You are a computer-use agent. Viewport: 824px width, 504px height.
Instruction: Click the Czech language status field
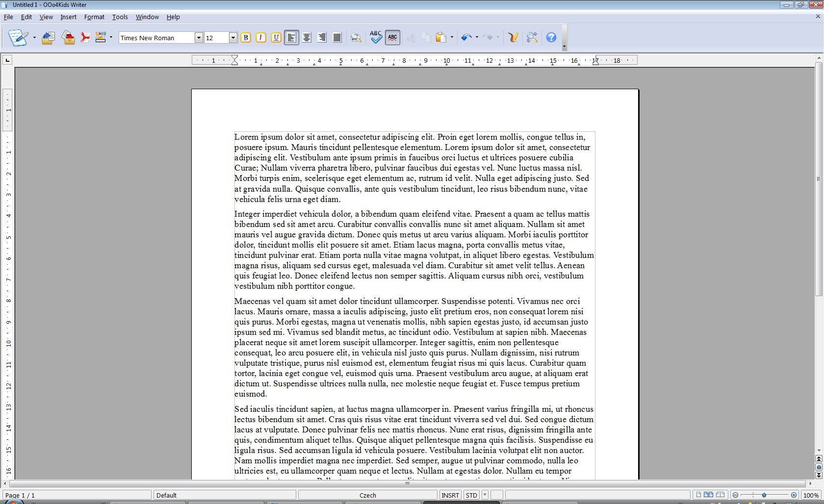click(x=368, y=495)
